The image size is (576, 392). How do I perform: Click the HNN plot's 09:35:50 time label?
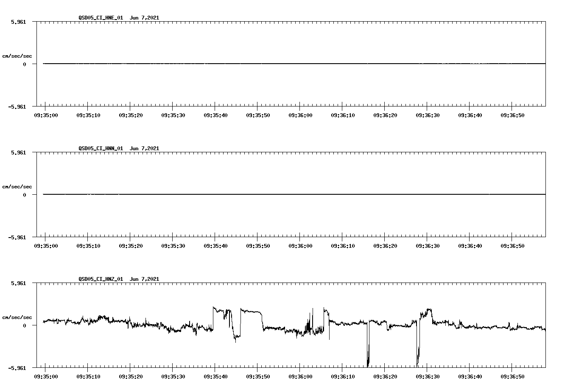tap(258, 246)
